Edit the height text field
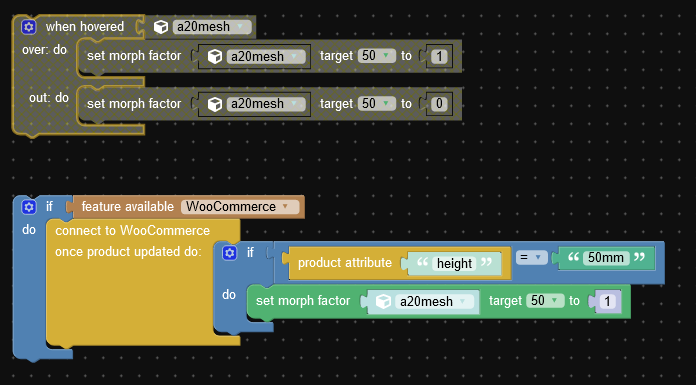Viewport: 696px width, 385px height. 454,263
